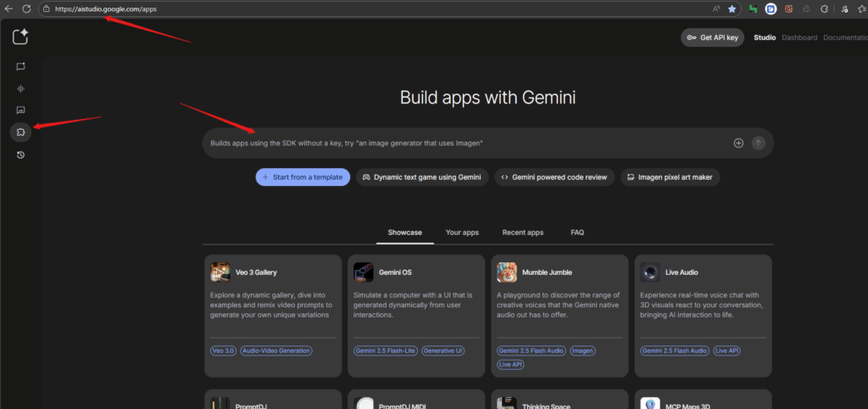868x409 pixels.
Task: Click the Read aloud icon in address bar
Action: tap(716, 8)
